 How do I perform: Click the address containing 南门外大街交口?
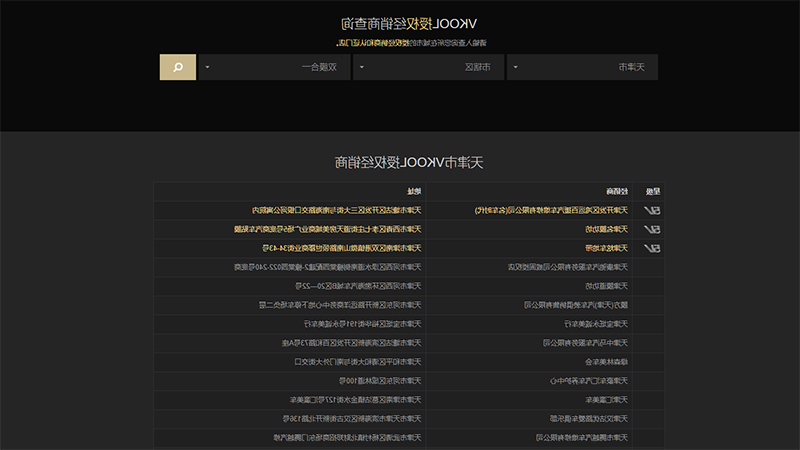coord(358,362)
